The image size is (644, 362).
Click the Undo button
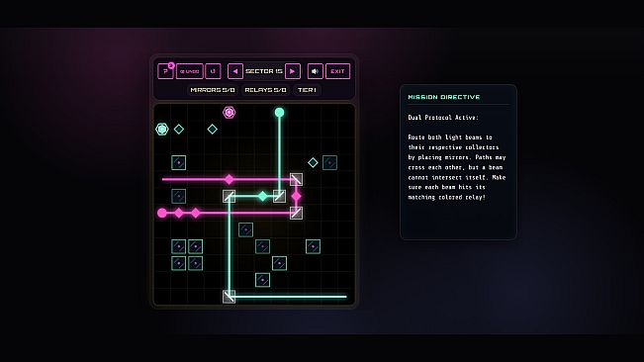click(x=189, y=71)
